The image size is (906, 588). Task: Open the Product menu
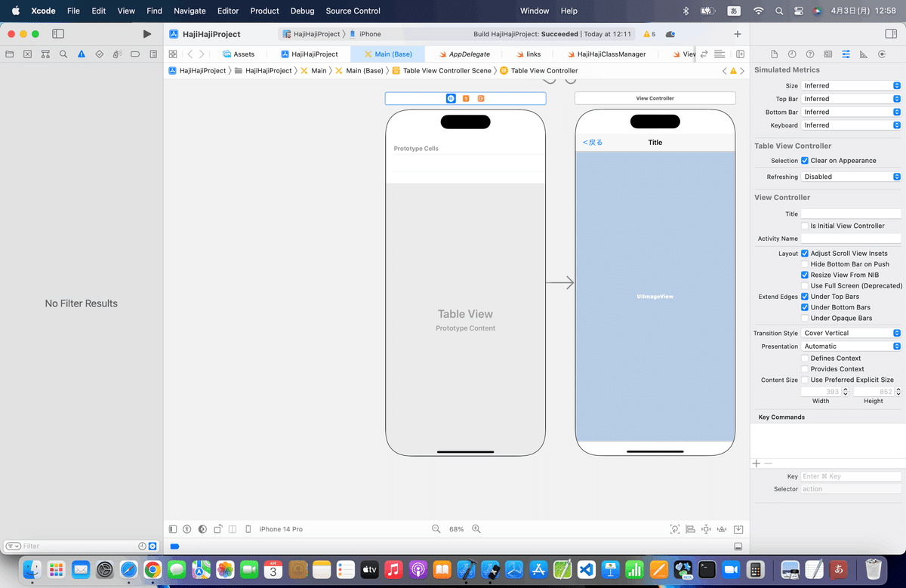(x=265, y=11)
